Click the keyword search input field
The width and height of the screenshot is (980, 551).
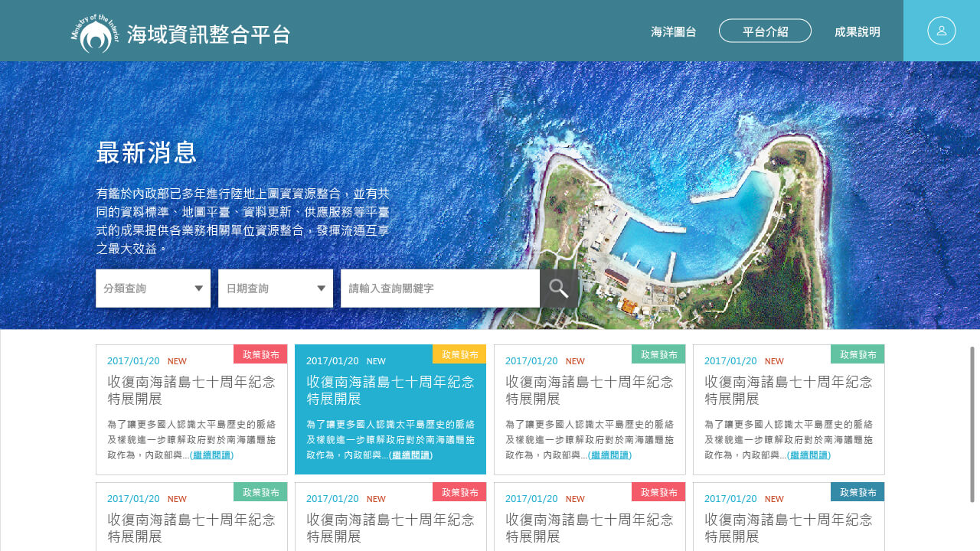tap(440, 289)
